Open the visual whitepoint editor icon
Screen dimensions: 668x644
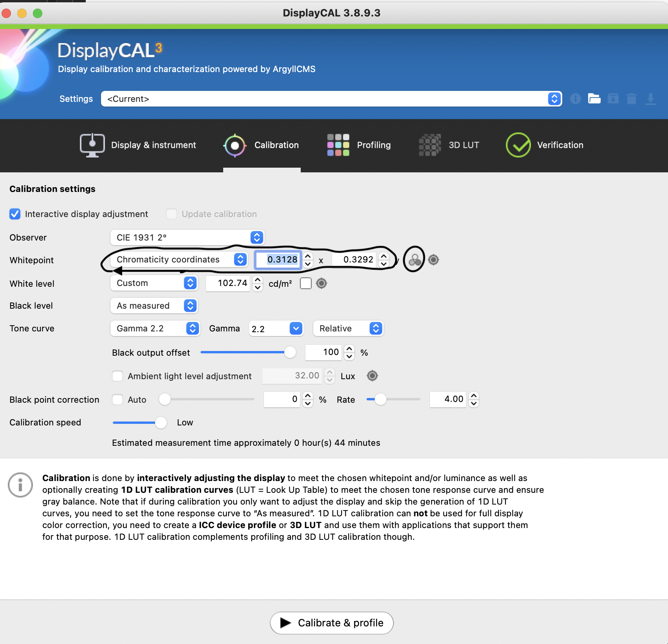(414, 260)
